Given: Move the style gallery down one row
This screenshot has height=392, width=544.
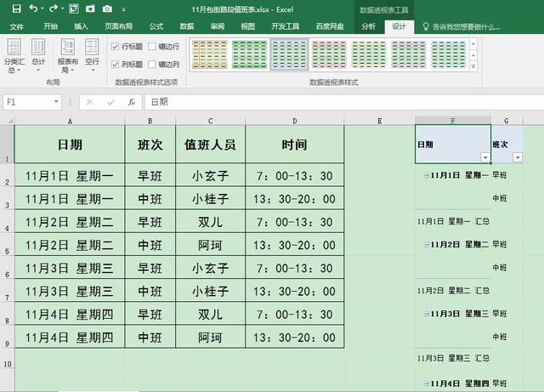Looking at the screenshot, I should coord(473,55).
